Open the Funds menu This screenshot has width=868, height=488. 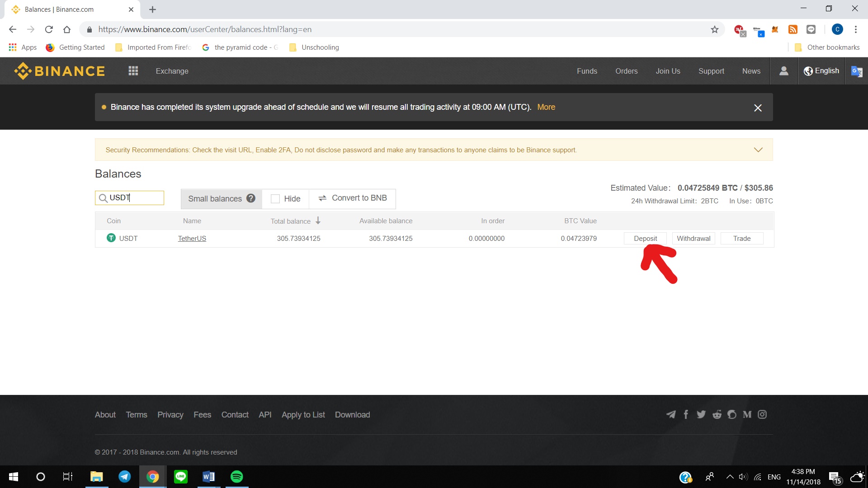587,71
